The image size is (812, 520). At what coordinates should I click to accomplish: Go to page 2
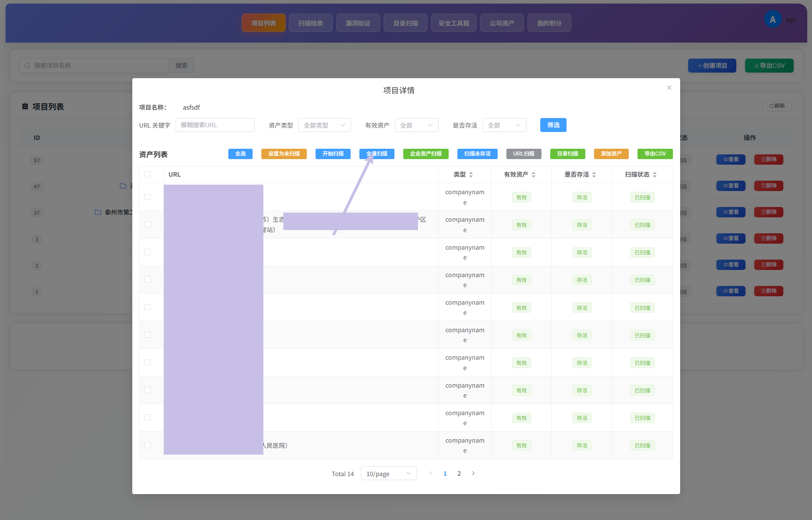pos(459,473)
